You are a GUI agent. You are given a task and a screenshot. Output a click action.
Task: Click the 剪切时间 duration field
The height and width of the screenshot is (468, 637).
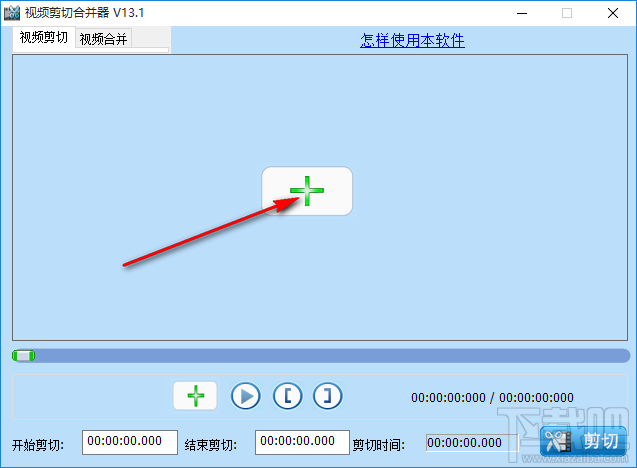[472, 443]
